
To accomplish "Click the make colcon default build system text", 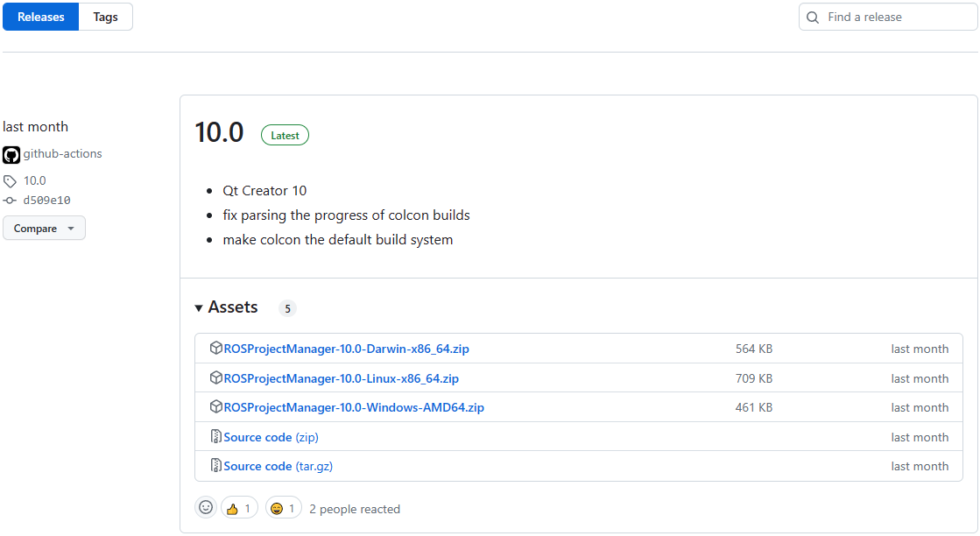I will [x=337, y=240].
